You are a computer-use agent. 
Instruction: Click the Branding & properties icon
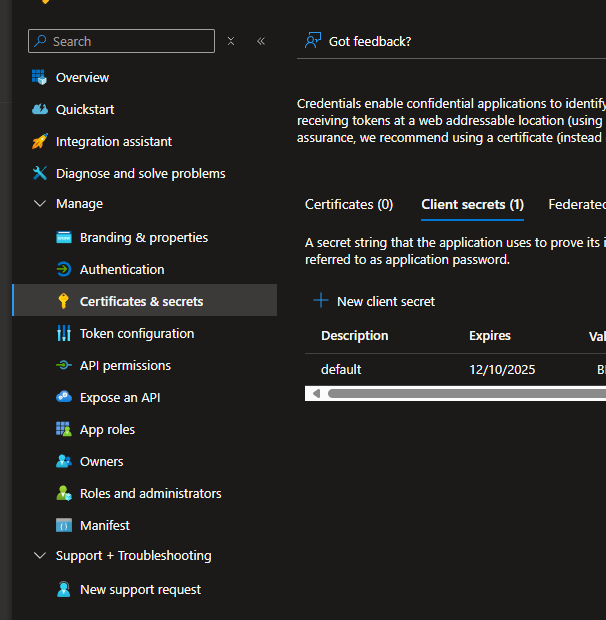coord(64,237)
